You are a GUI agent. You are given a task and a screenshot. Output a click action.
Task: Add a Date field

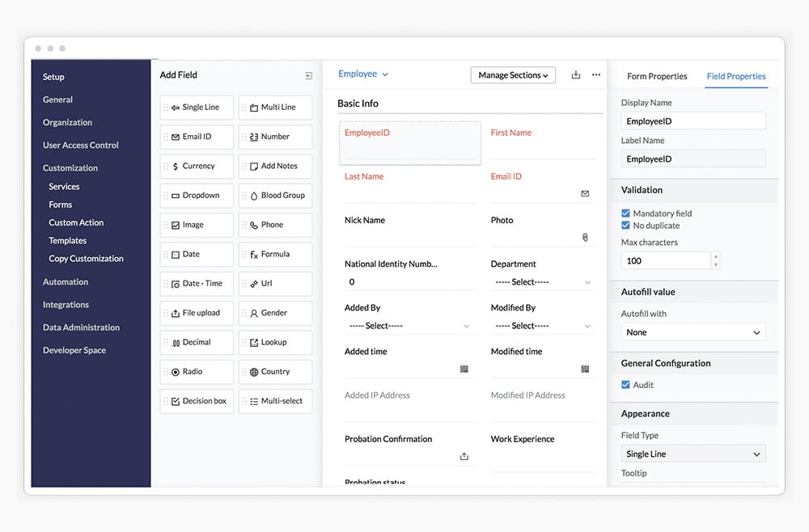197,254
